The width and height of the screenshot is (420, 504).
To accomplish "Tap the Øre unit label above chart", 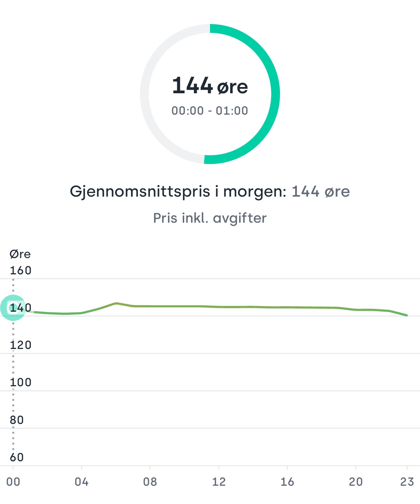I will pyautogui.click(x=20, y=254).
